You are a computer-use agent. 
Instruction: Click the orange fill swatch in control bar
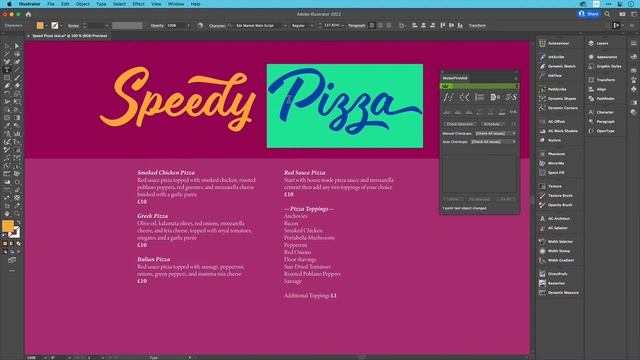40,25
